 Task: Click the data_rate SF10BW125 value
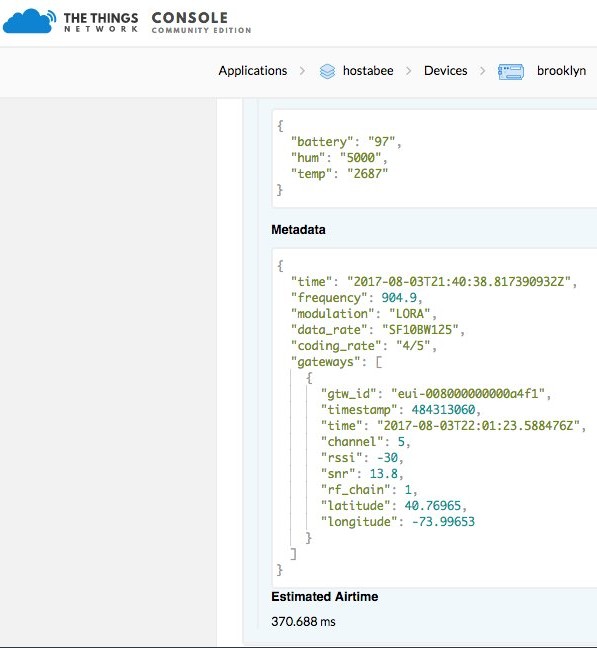pyautogui.click(x=420, y=330)
